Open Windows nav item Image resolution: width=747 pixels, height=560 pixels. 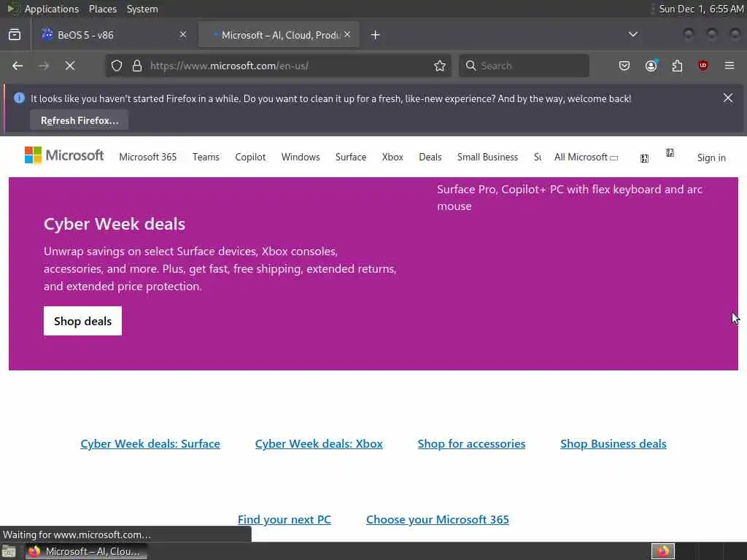click(x=301, y=157)
